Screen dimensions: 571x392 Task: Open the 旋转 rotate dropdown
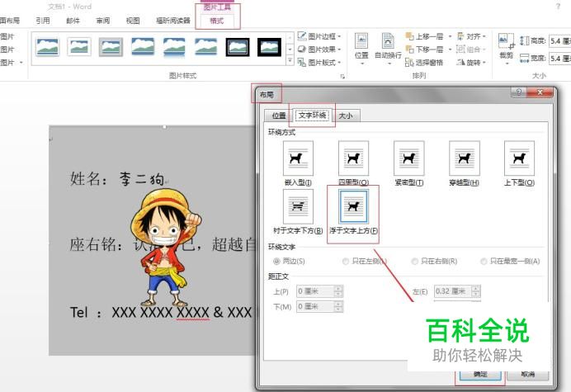[x=472, y=62]
